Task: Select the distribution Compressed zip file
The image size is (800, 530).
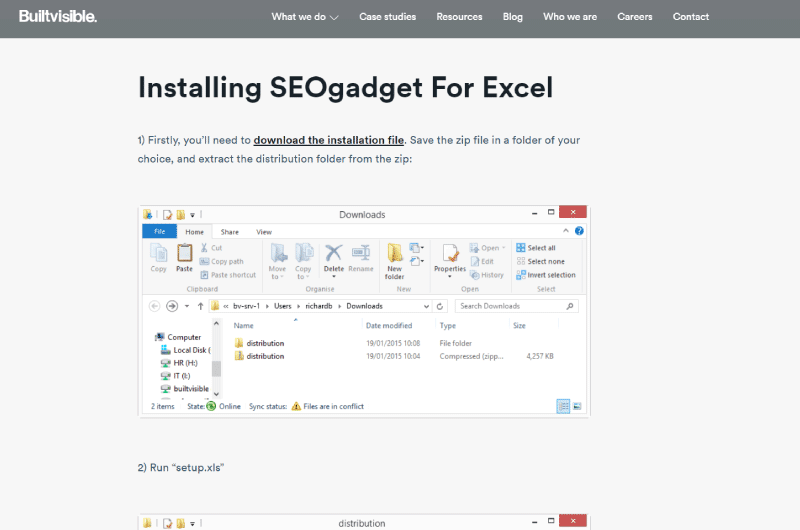Action: [x=394, y=356]
